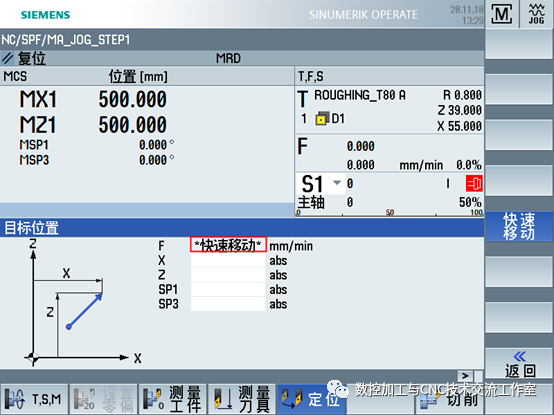Click the red spindle status icon
Screen dimensions: 554x415
click(474, 184)
